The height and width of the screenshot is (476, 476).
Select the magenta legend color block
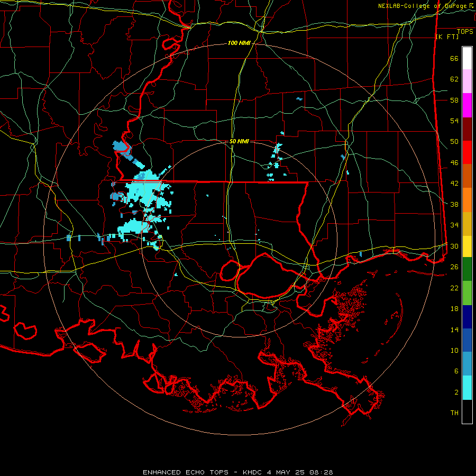click(x=467, y=105)
